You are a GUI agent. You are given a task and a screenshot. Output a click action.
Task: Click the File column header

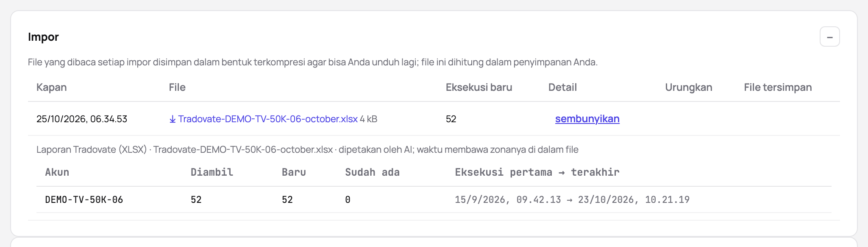point(177,87)
